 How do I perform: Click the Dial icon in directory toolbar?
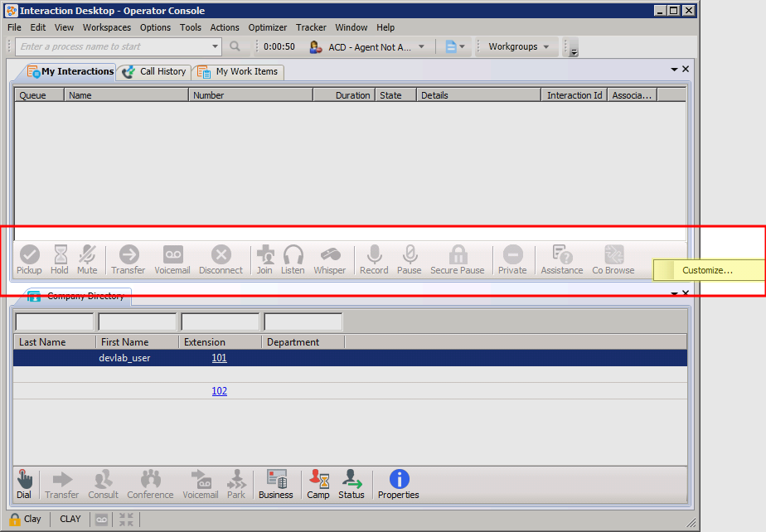point(25,484)
